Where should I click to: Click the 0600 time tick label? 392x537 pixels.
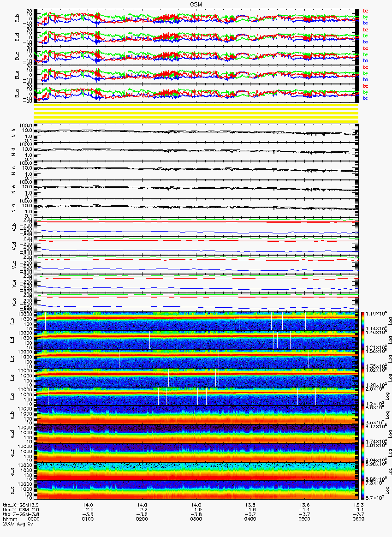358,519
